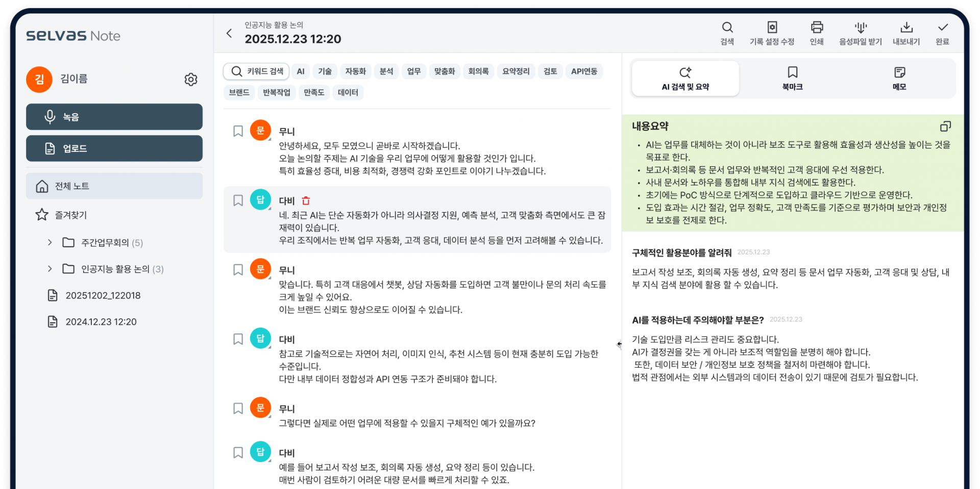The height and width of the screenshot is (489, 980).
Task: Delete 다비's message using the trash icon
Action: pos(305,200)
